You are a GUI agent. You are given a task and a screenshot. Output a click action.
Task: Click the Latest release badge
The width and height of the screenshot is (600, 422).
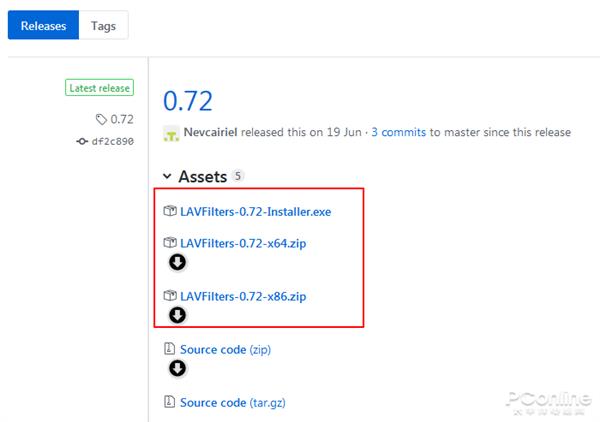click(x=99, y=88)
